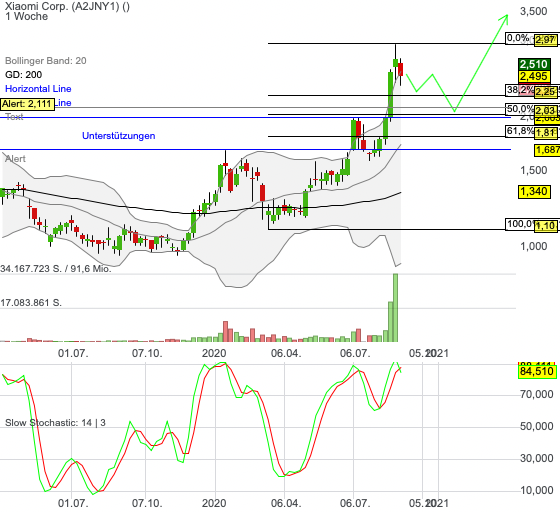The height and width of the screenshot is (512, 560).
Task: Click the 38,2% Fibonacci retracement label
Action: click(520, 90)
